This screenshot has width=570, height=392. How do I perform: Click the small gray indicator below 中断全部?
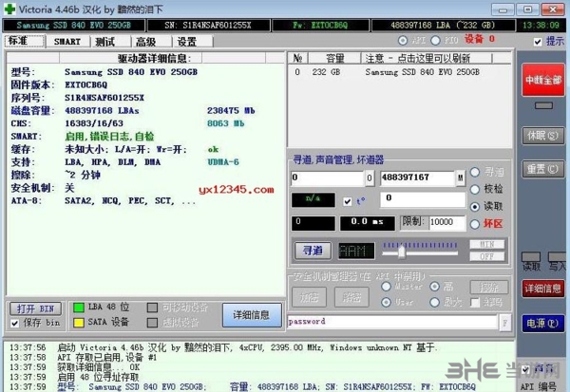pos(543,105)
